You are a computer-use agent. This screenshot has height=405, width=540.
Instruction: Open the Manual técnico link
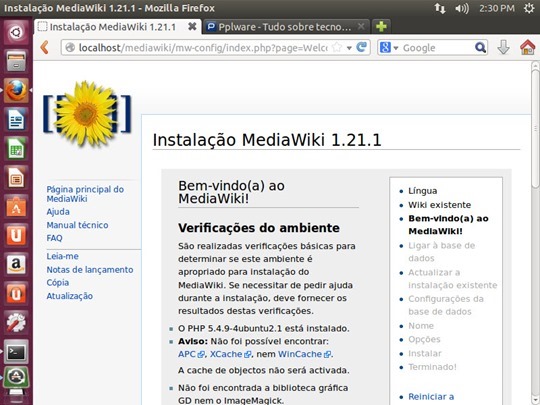point(77,225)
